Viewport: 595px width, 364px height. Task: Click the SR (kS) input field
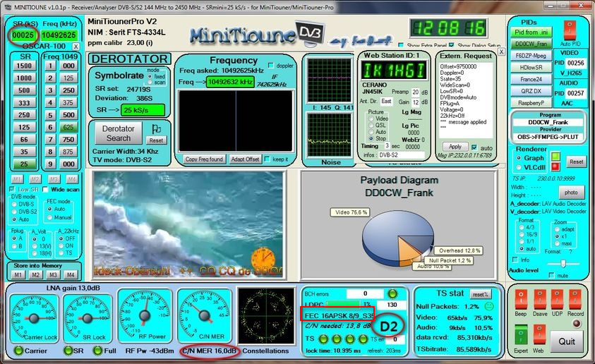coord(23,35)
